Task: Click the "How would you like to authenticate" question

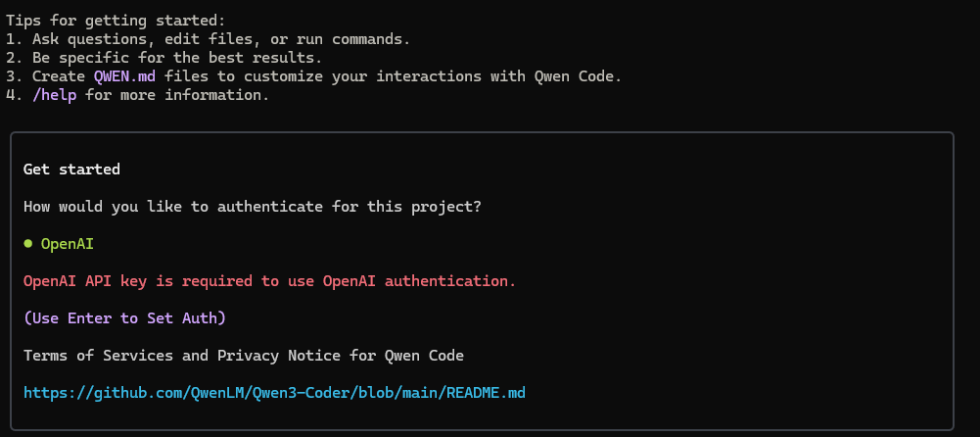Action: (x=253, y=207)
